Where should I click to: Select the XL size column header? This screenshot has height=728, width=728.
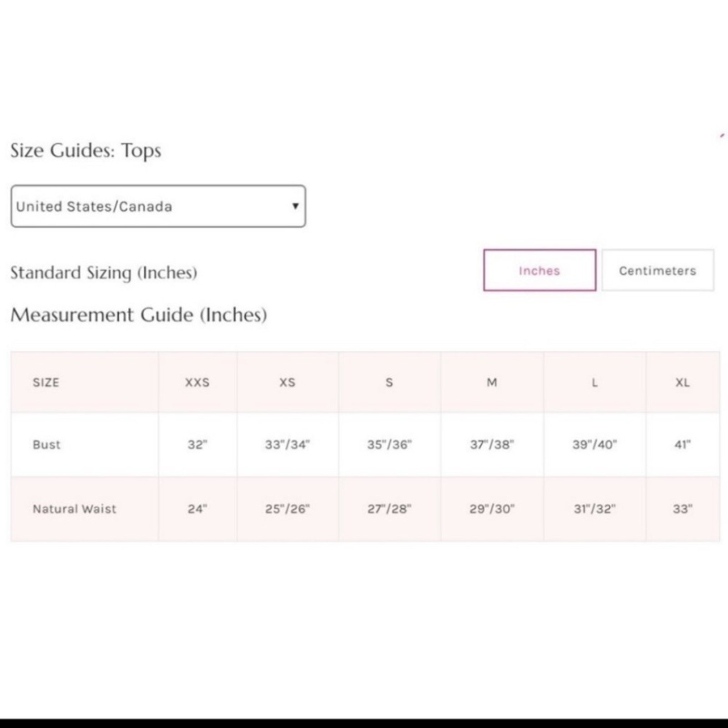pyautogui.click(x=682, y=382)
